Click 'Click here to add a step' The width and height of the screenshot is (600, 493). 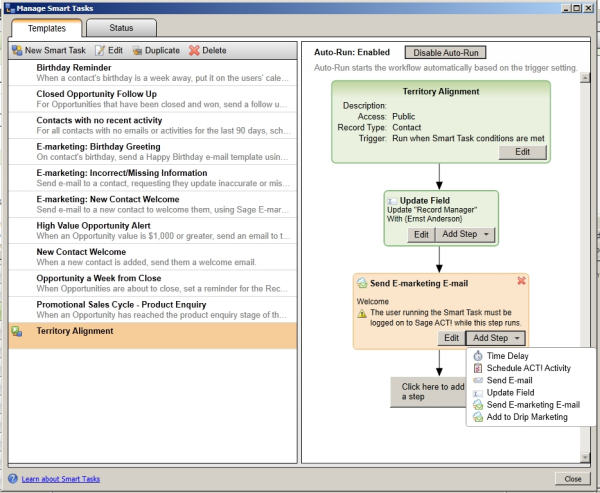[x=429, y=392]
